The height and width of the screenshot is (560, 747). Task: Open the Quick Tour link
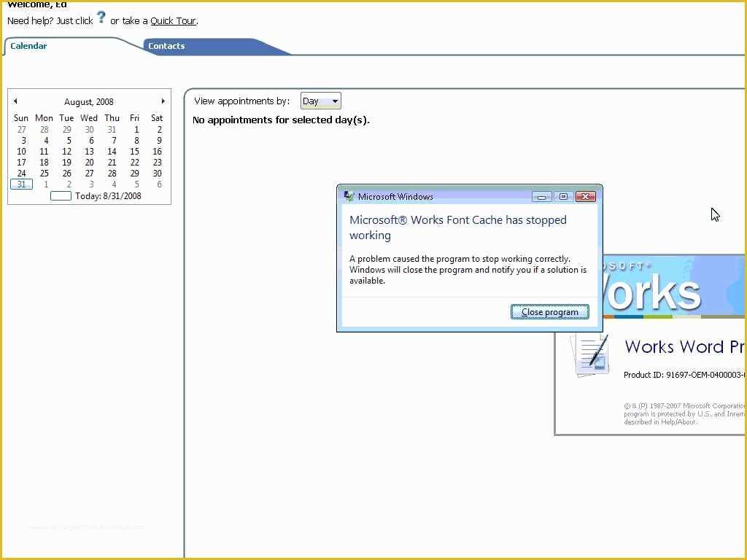(x=173, y=21)
